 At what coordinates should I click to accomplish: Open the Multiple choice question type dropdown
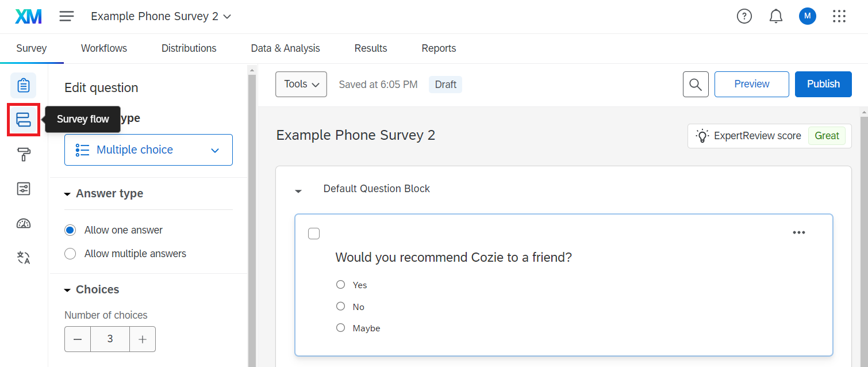[148, 150]
